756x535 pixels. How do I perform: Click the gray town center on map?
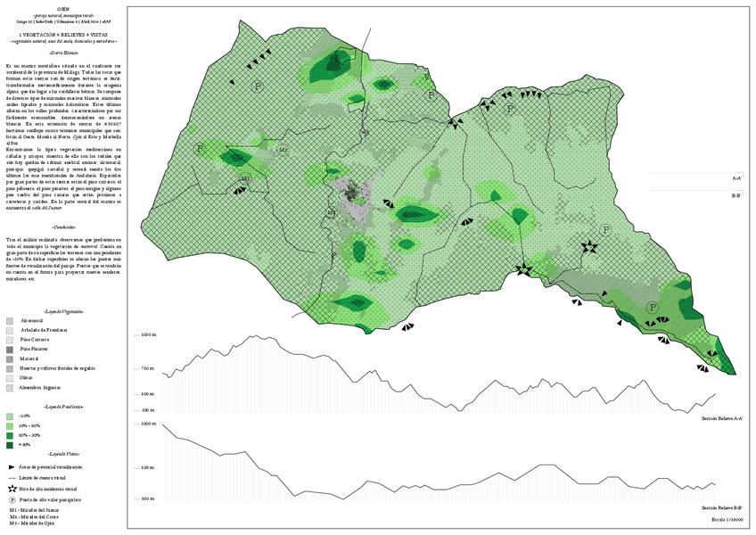[359, 199]
